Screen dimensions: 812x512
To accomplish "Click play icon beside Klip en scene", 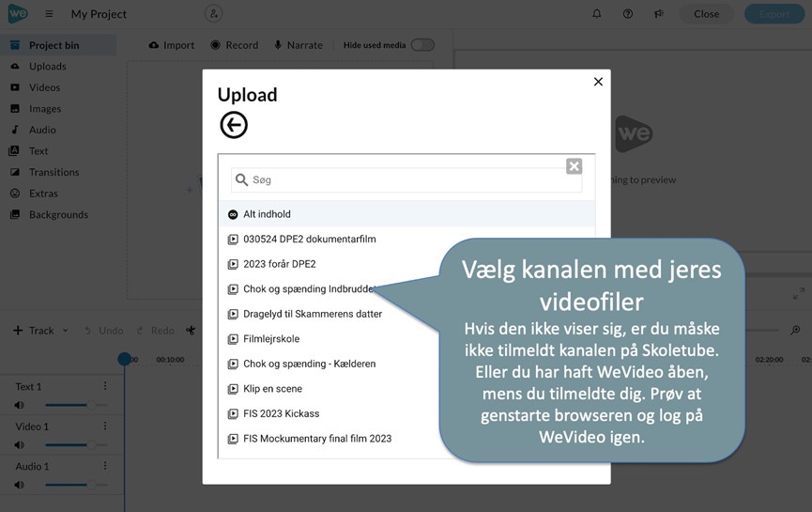I will point(233,389).
